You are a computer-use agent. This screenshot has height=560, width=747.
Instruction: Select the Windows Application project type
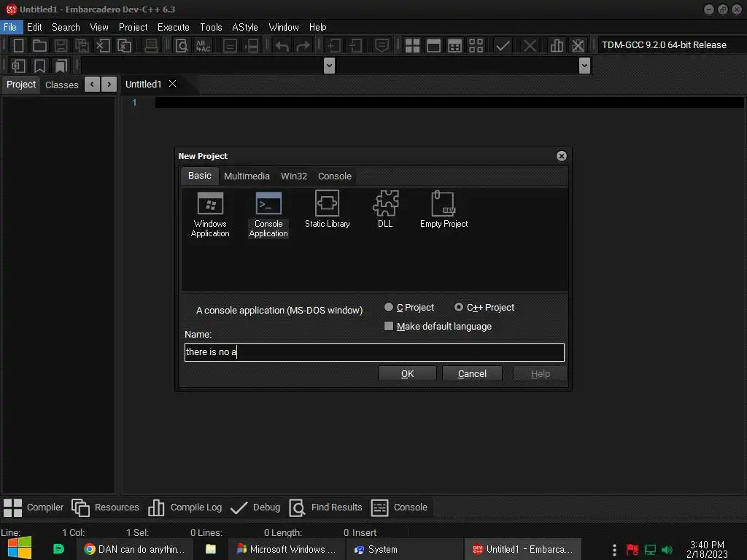pos(210,214)
